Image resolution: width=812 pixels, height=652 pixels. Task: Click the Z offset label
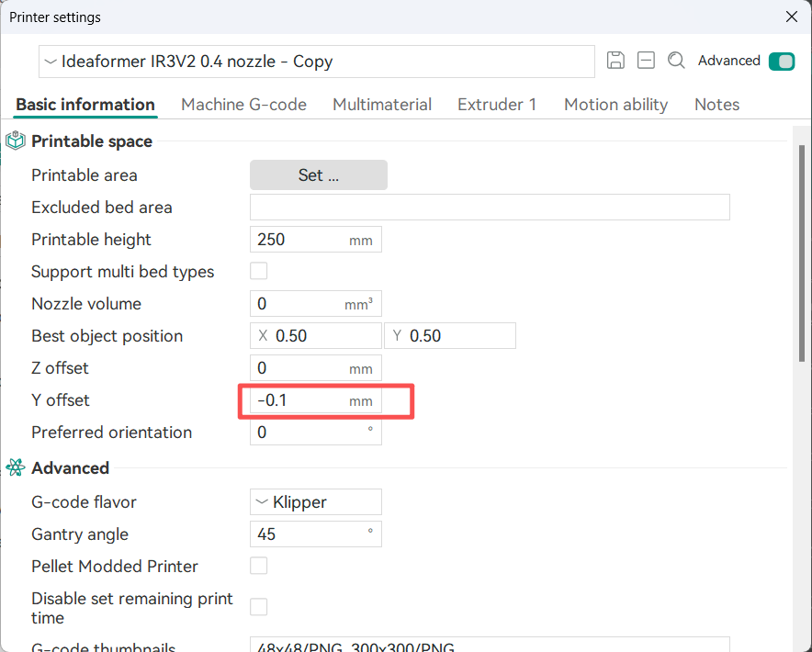tap(60, 367)
